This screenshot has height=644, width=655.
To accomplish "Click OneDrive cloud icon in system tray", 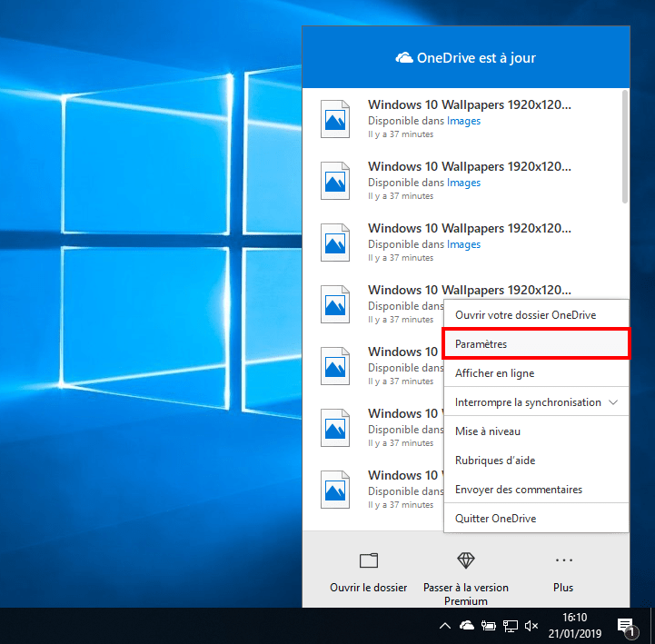I will pyautogui.click(x=467, y=625).
